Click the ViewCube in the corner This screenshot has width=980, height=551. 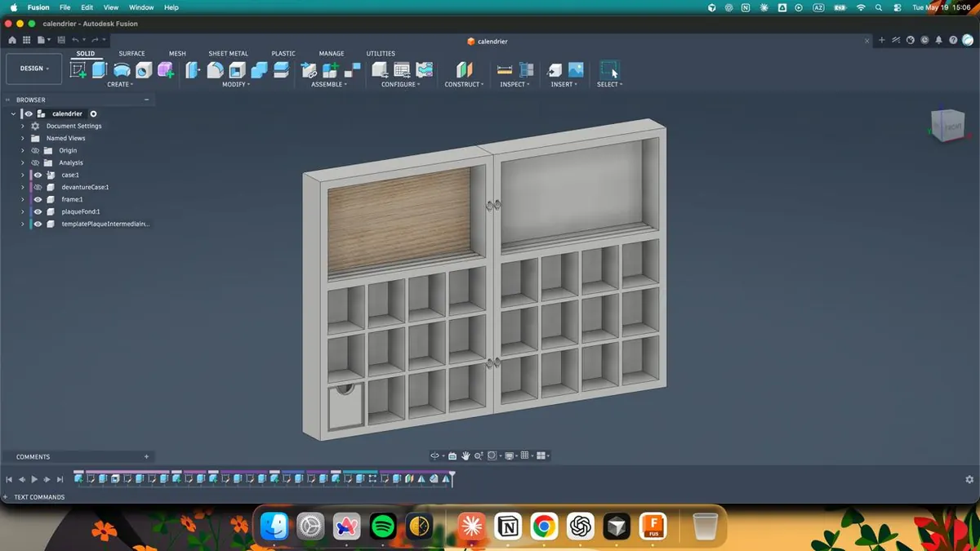pyautogui.click(x=947, y=125)
